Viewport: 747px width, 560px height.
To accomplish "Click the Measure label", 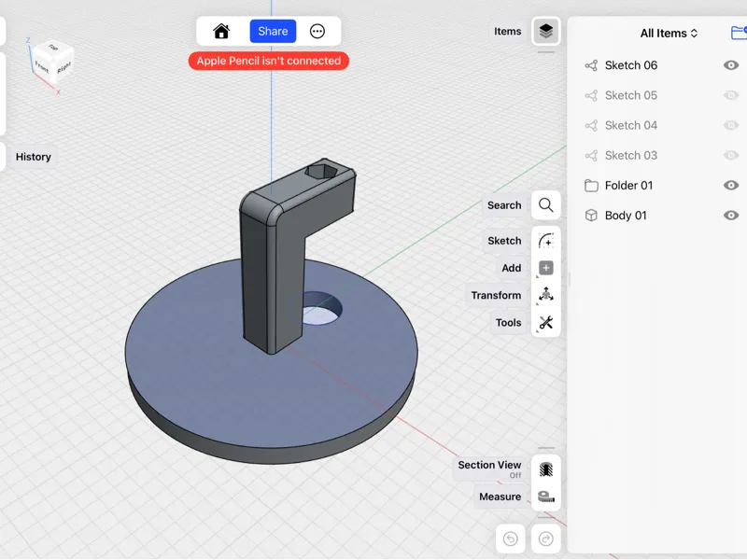I will (500, 497).
